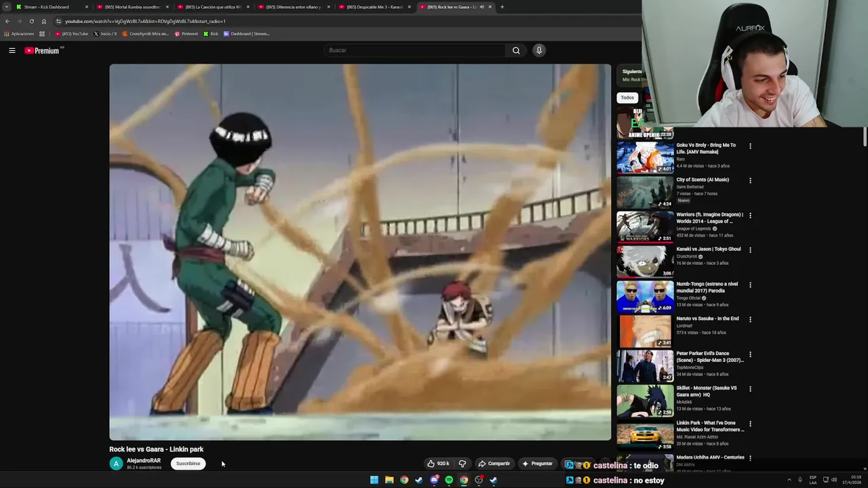Open the League of Legends channel name

(693, 228)
